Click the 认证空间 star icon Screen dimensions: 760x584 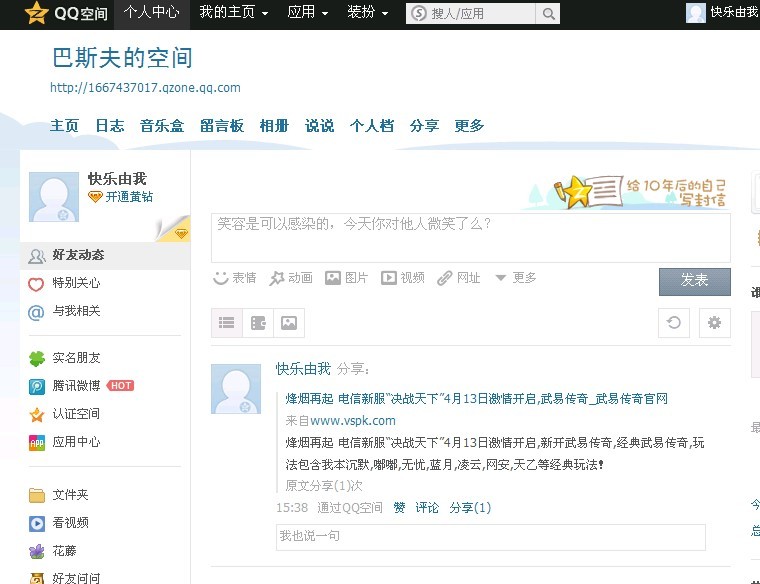(x=37, y=414)
